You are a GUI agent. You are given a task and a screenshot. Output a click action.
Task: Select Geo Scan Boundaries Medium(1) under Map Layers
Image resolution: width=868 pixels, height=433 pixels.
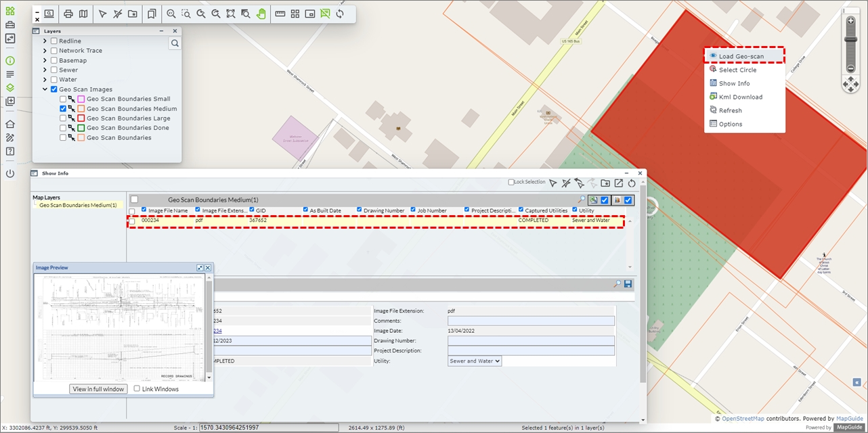coord(78,205)
